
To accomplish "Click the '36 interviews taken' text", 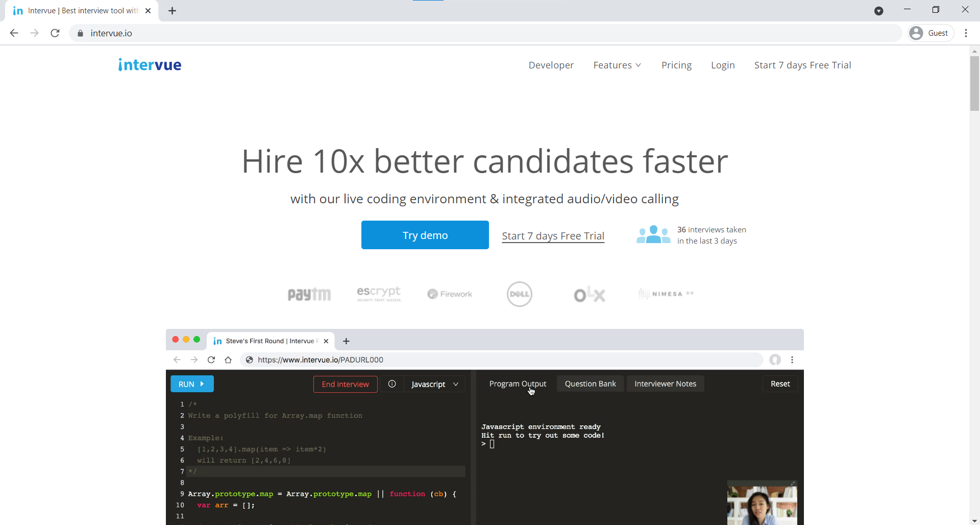I will (712, 230).
